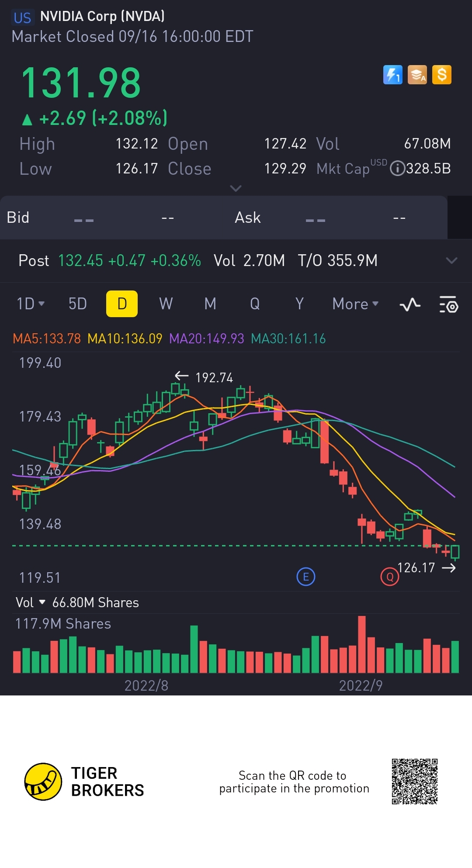
Task: Tap the Tiger Brokers logo
Action: tap(84, 782)
